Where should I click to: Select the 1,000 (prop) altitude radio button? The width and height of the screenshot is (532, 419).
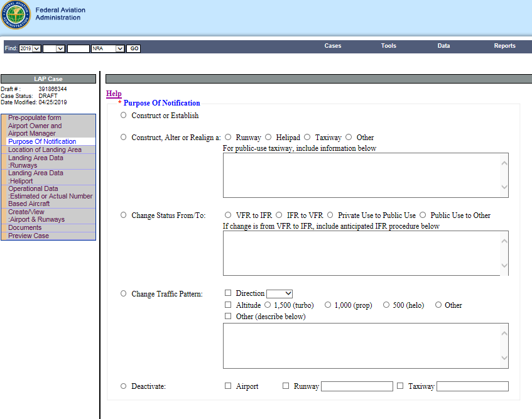pos(328,305)
